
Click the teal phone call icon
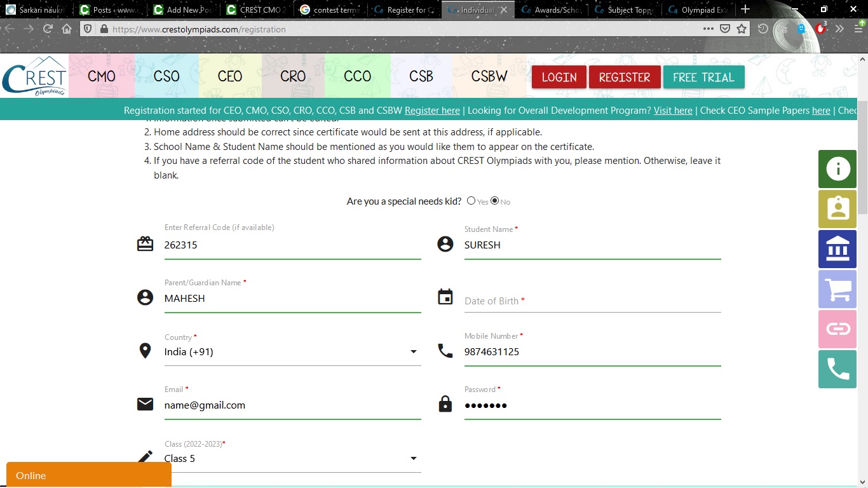(x=837, y=369)
